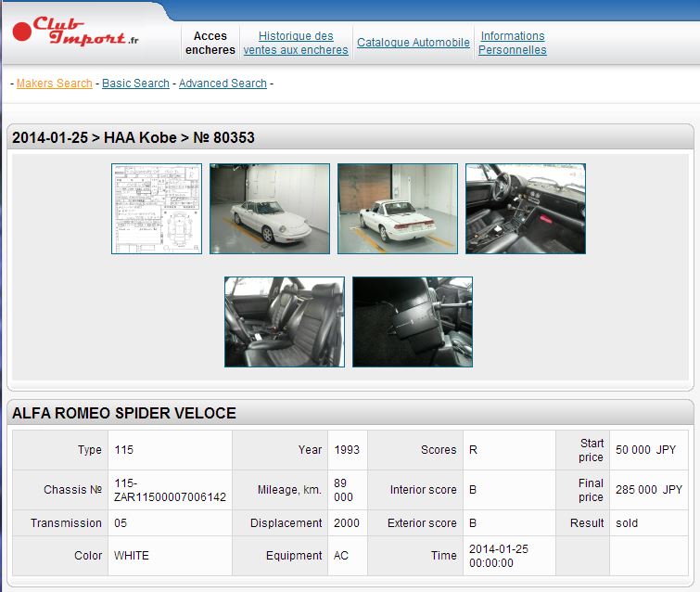Select the Equipment value AC
700x592 pixels.
click(x=340, y=556)
